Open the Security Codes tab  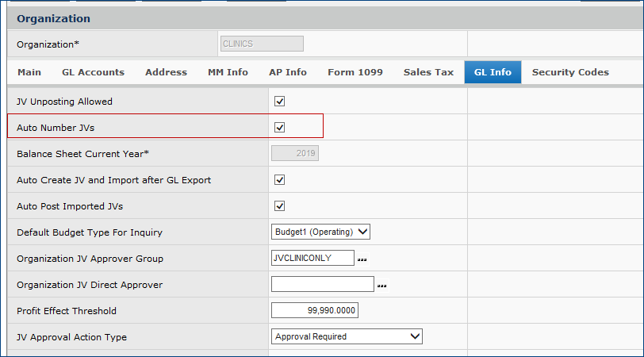(570, 72)
